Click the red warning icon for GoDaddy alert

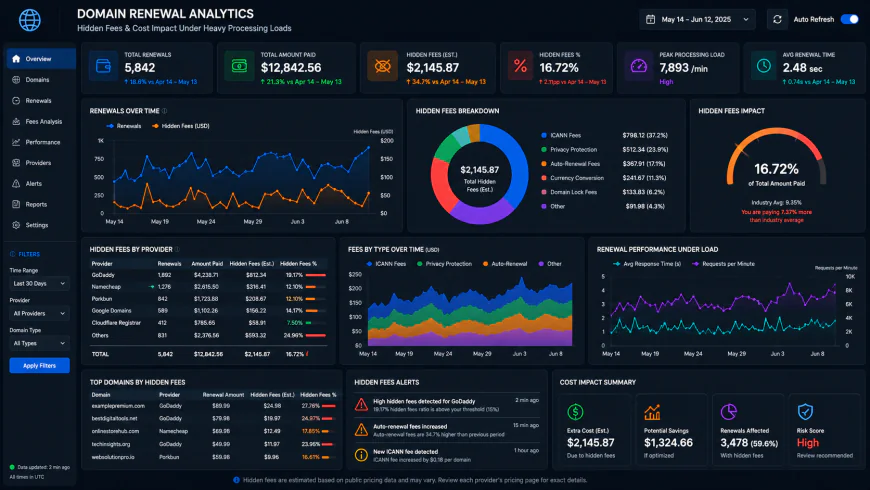pyautogui.click(x=361, y=405)
